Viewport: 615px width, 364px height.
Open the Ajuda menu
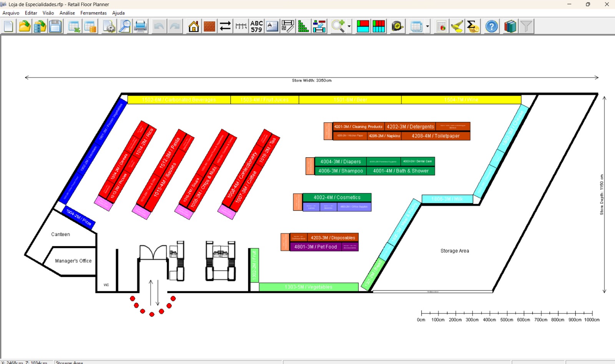pos(118,13)
